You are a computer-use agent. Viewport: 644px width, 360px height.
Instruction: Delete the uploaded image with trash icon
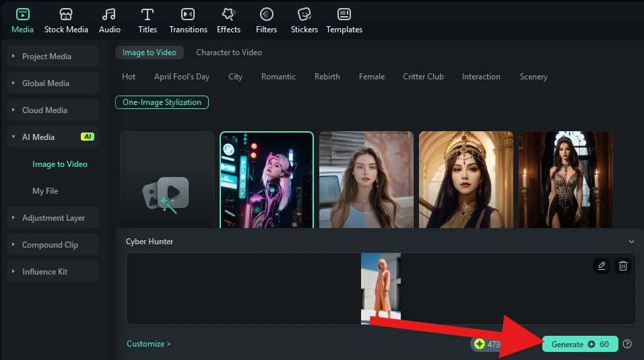click(x=623, y=266)
